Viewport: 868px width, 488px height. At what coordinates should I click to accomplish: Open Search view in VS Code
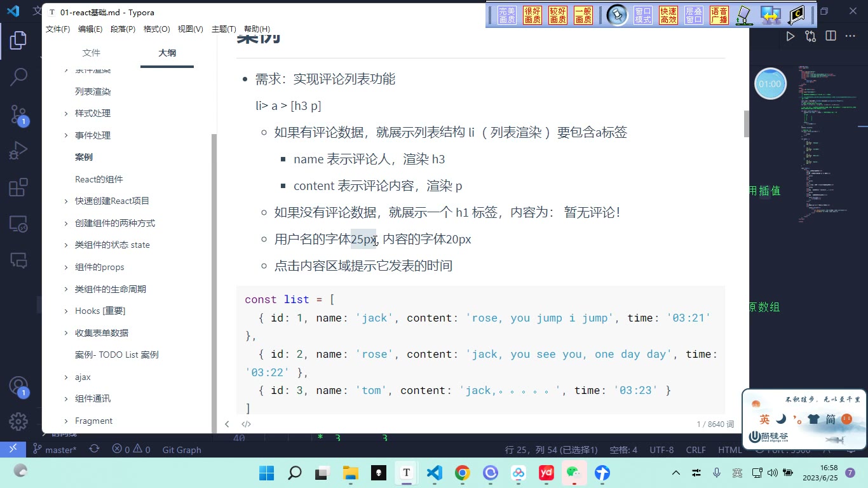(18, 77)
